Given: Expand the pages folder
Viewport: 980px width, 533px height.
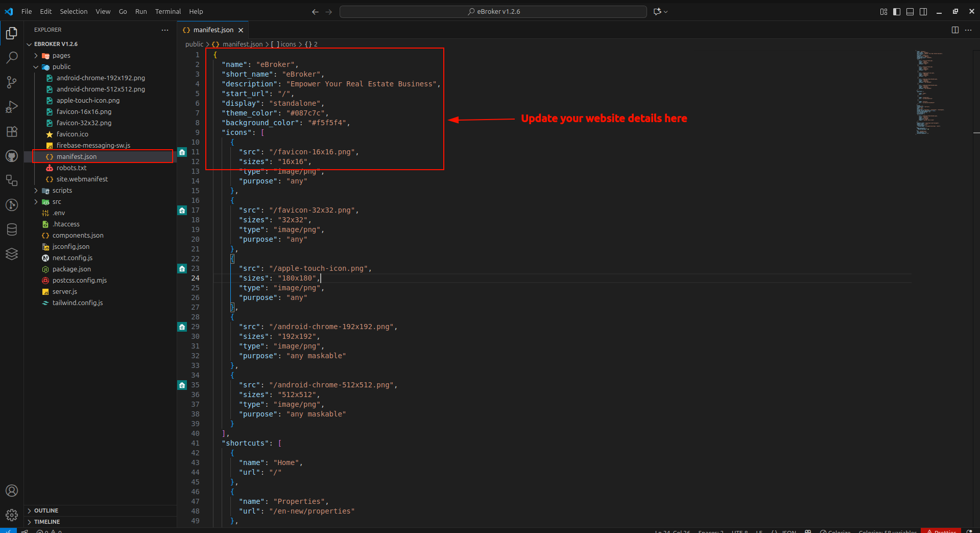Looking at the screenshot, I should pos(61,56).
